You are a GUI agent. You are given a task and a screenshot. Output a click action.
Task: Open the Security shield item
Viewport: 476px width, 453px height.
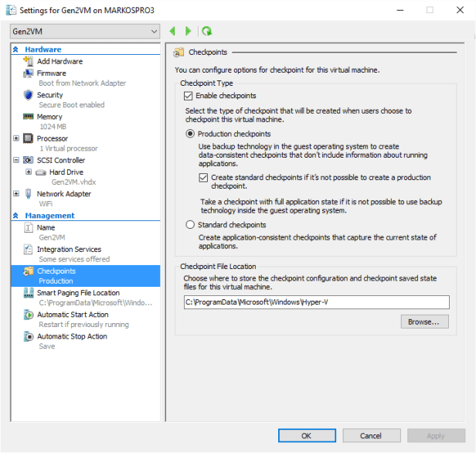(49, 95)
